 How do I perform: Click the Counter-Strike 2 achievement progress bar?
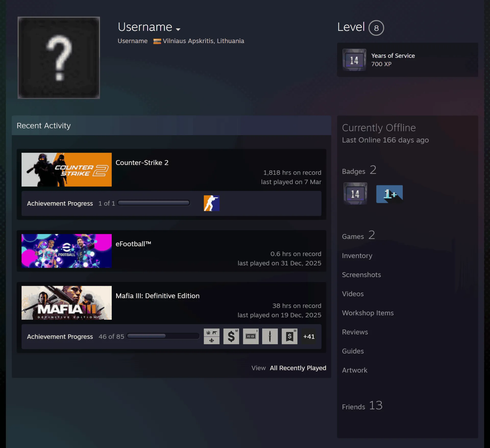click(154, 203)
